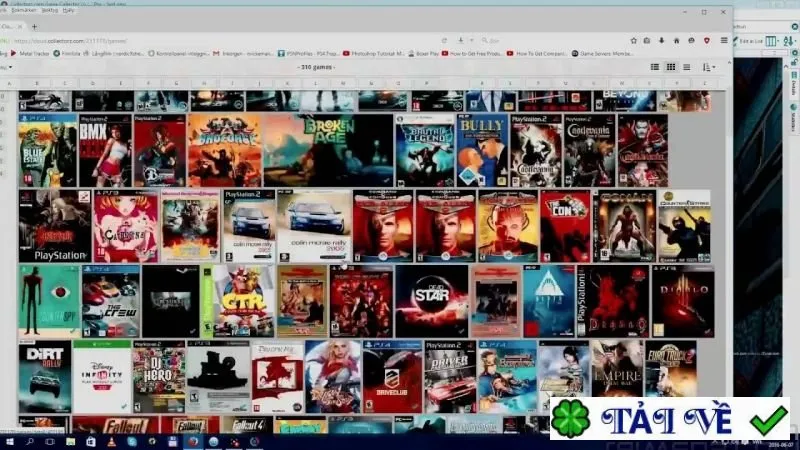Bookmark this page with the star icon
This screenshot has width=800, height=450.
[633, 40]
